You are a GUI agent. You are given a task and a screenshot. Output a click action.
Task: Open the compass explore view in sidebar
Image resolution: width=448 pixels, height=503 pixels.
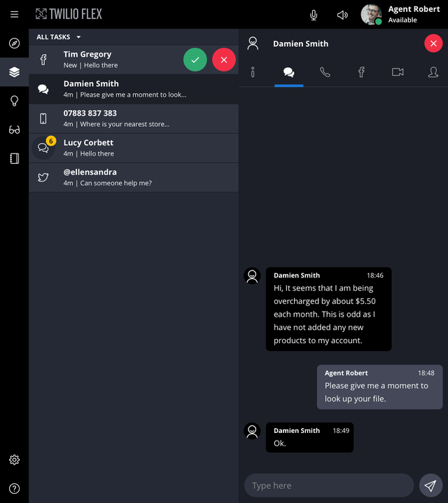tap(14, 43)
